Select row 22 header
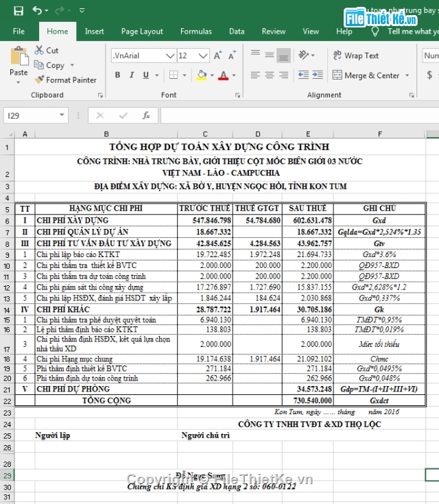Viewport: 439px width, 504px height. pos(8,401)
